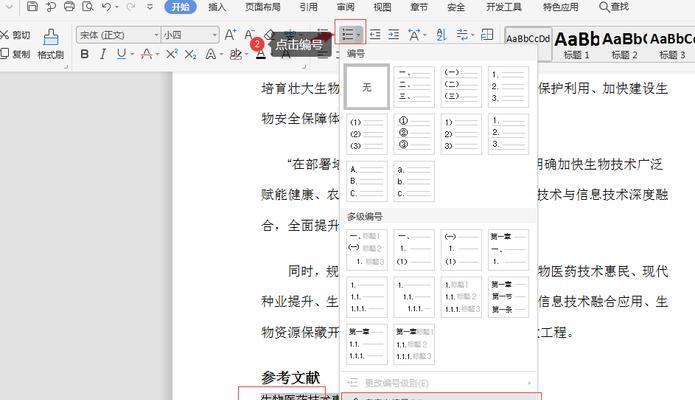Viewport: 695px width, 400px height.
Task: Redo the last undone action
Action: coord(131,7)
